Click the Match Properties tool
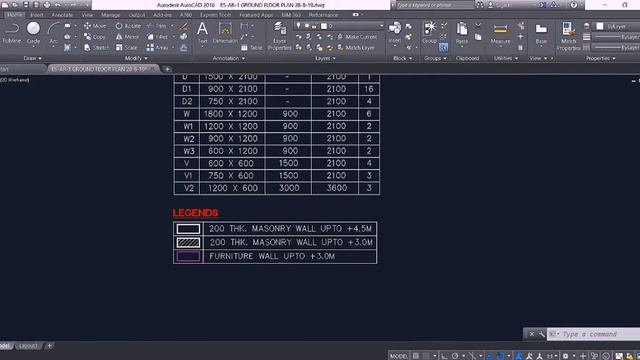This screenshot has height=360, width=640. (569, 37)
